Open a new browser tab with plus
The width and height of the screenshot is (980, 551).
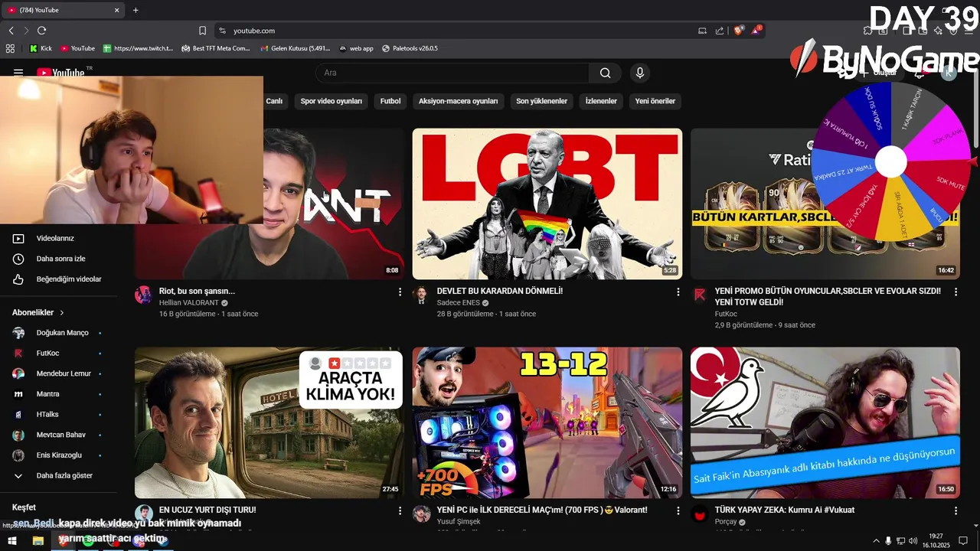[136, 10]
